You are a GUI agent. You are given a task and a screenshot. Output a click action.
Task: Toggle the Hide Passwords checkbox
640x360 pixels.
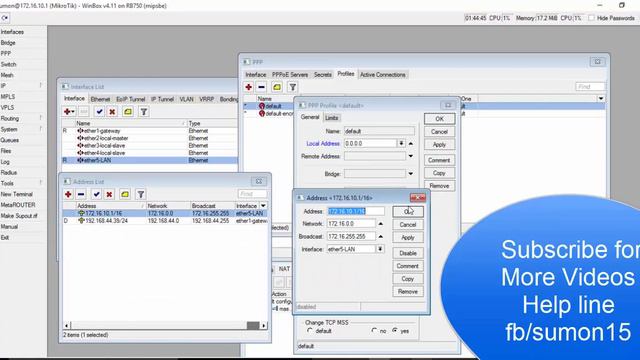click(x=591, y=18)
